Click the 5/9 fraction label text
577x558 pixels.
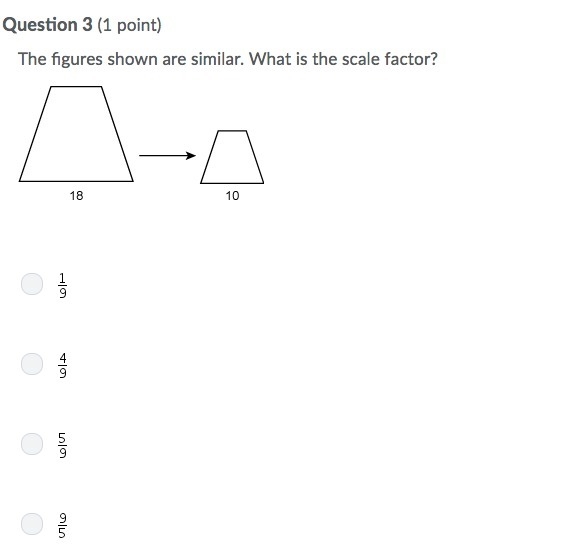pos(63,445)
